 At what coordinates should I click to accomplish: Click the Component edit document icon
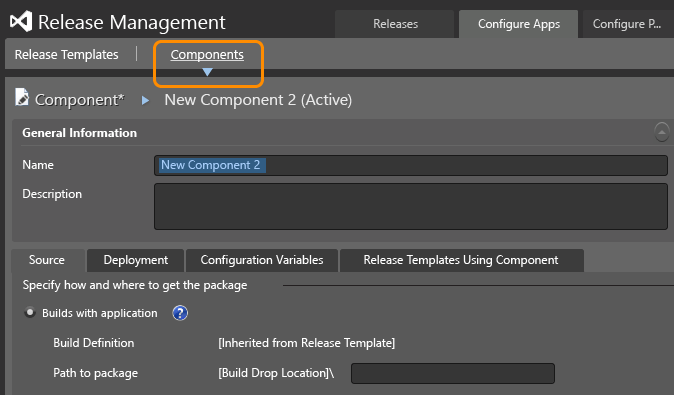point(21,97)
